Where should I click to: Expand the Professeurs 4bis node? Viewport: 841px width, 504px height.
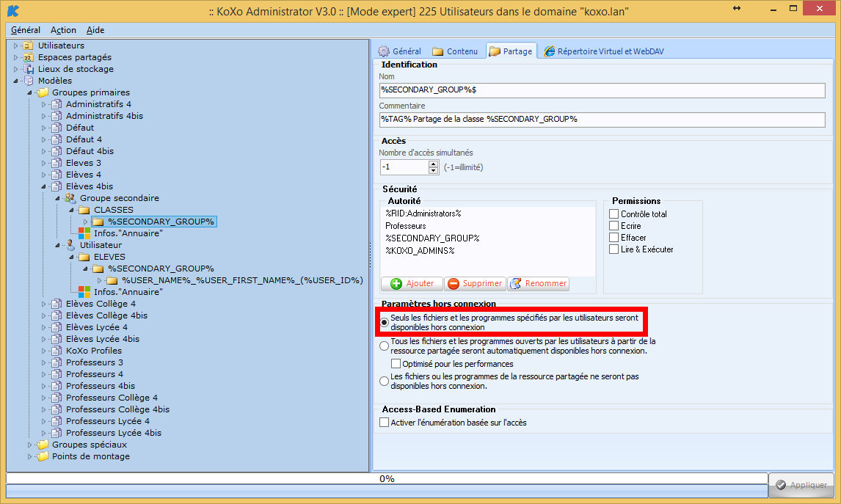[x=43, y=386]
